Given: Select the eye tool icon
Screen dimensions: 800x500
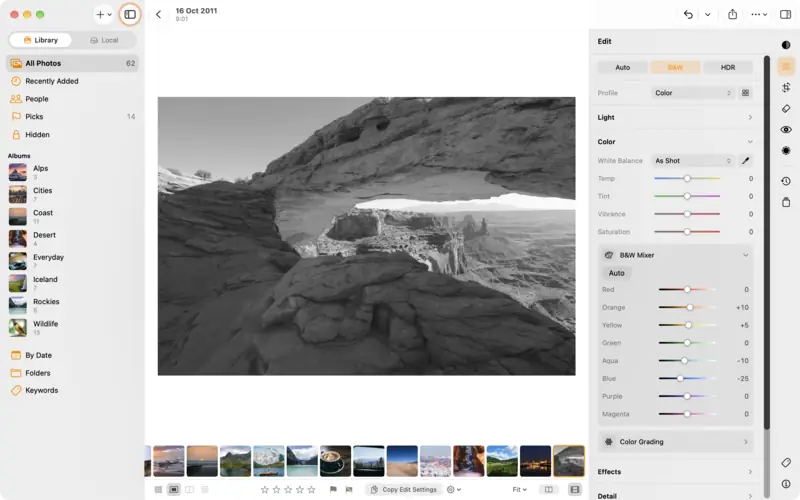Looking at the screenshot, I should pos(786,130).
